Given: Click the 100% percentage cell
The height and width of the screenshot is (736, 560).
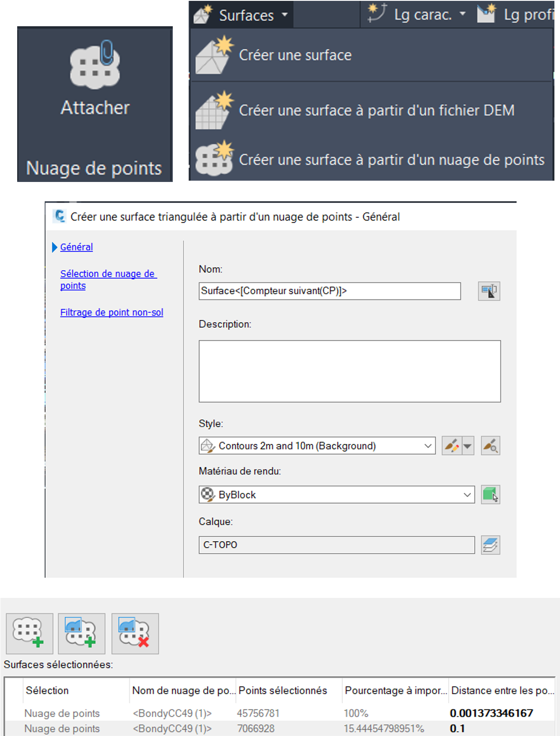Looking at the screenshot, I should pyautogui.click(x=356, y=713).
